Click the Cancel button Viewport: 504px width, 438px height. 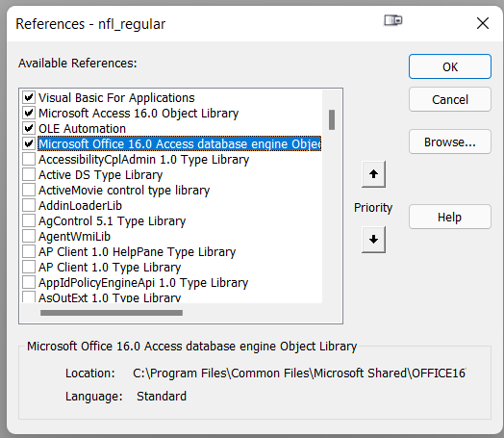(450, 99)
